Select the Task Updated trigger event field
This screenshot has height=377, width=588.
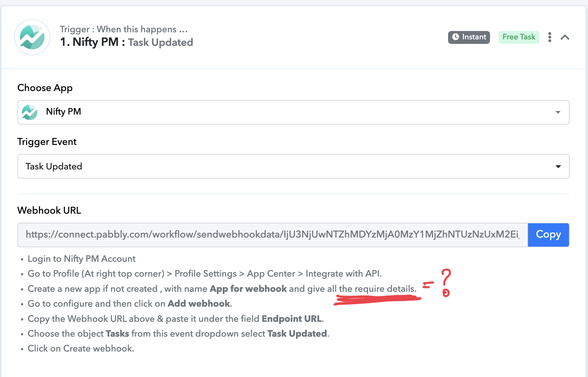(293, 166)
